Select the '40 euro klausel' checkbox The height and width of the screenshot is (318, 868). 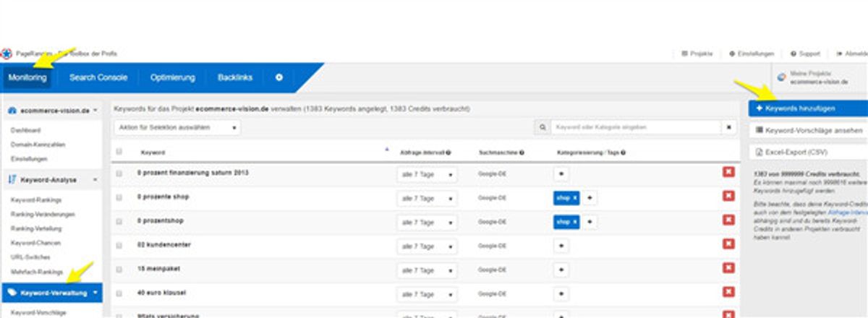[x=119, y=293]
